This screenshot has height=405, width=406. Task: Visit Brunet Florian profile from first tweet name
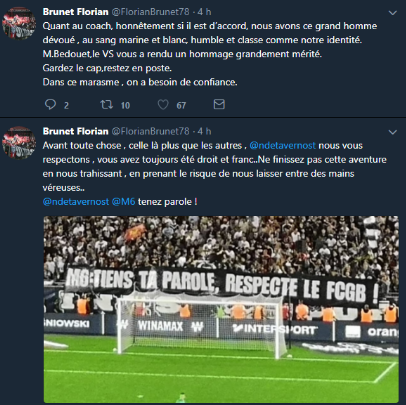[x=76, y=12]
